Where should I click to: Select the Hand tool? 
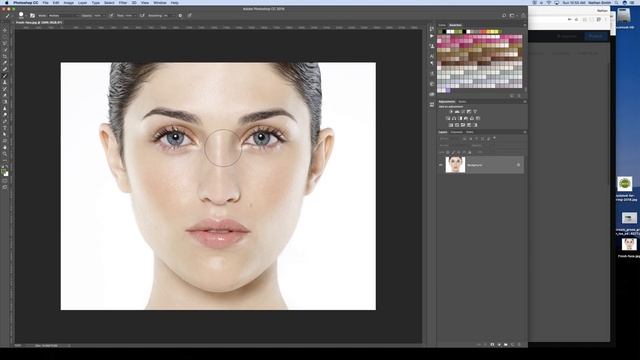coord(5,147)
